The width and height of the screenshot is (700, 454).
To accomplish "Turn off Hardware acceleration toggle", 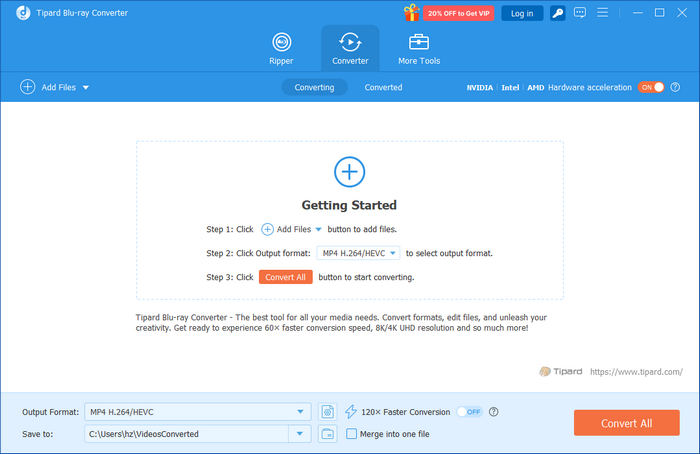I will tap(651, 87).
